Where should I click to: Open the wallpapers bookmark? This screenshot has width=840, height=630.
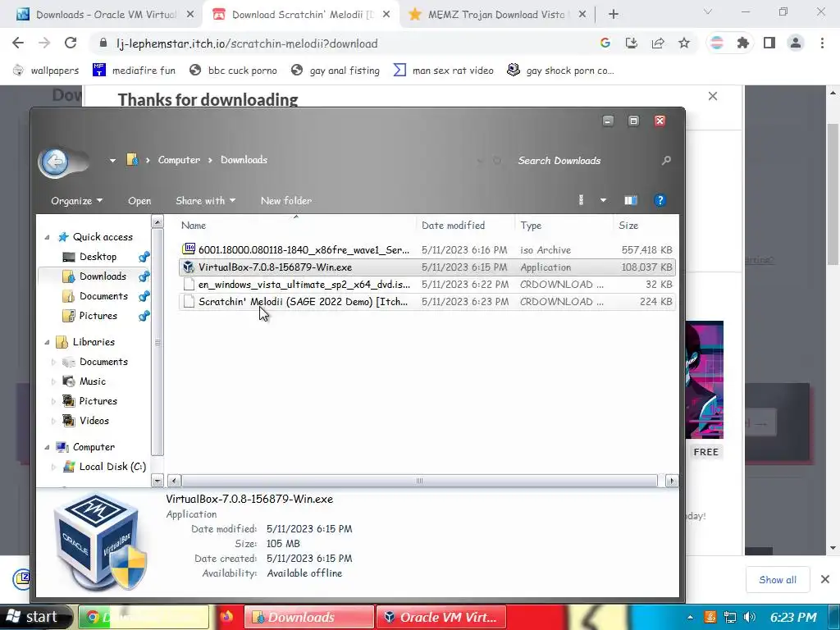coord(46,71)
